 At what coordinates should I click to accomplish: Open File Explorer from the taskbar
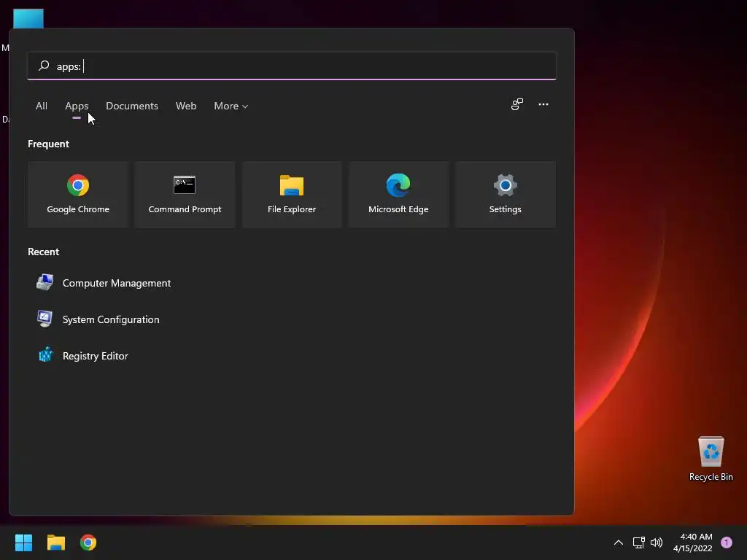[x=55, y=542]
